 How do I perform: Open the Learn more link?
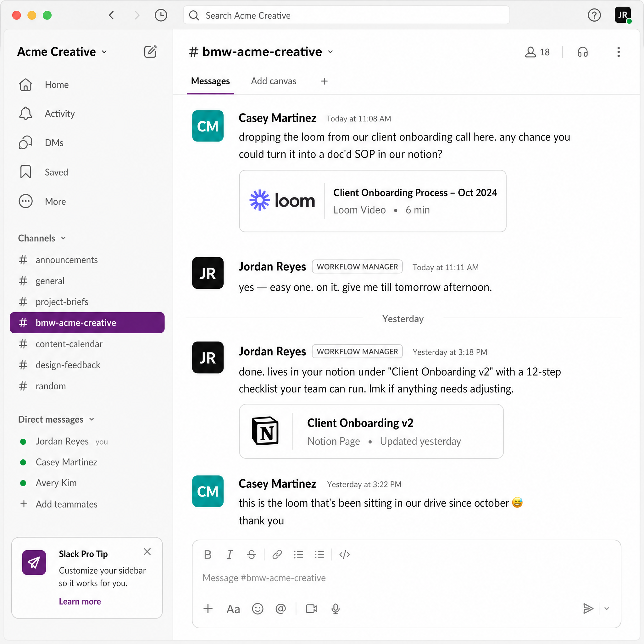(80, 601)
